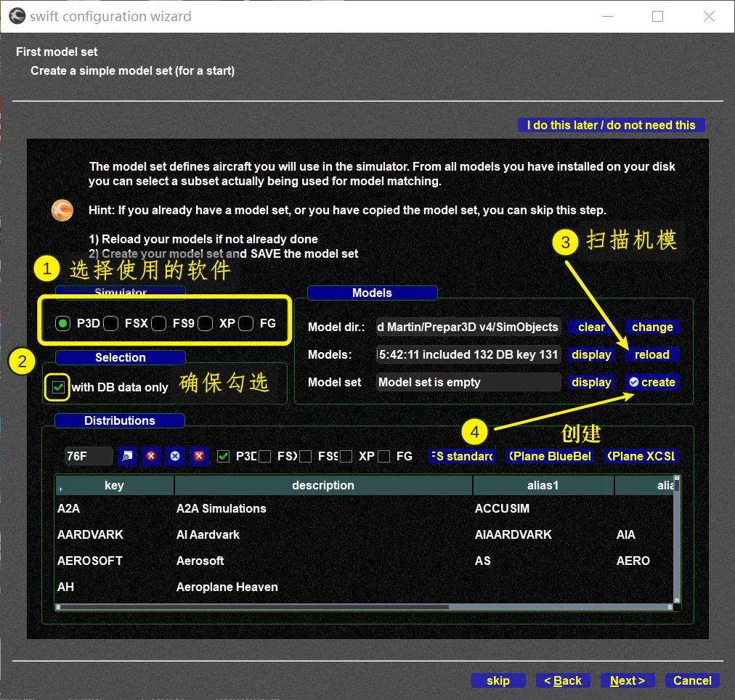Select the AIAARDVARK alias cell
Screen dimensions: 735x700
pyautogui.click(x=543, y=535)
